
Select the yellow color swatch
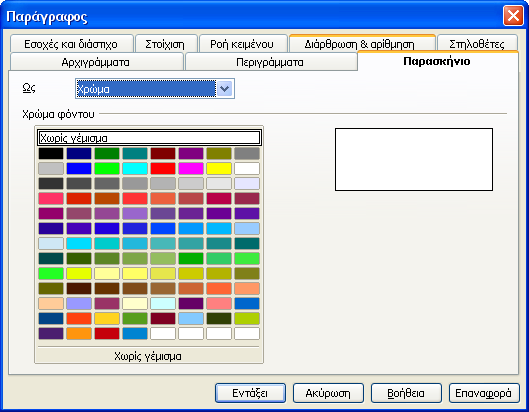(219, 168)
